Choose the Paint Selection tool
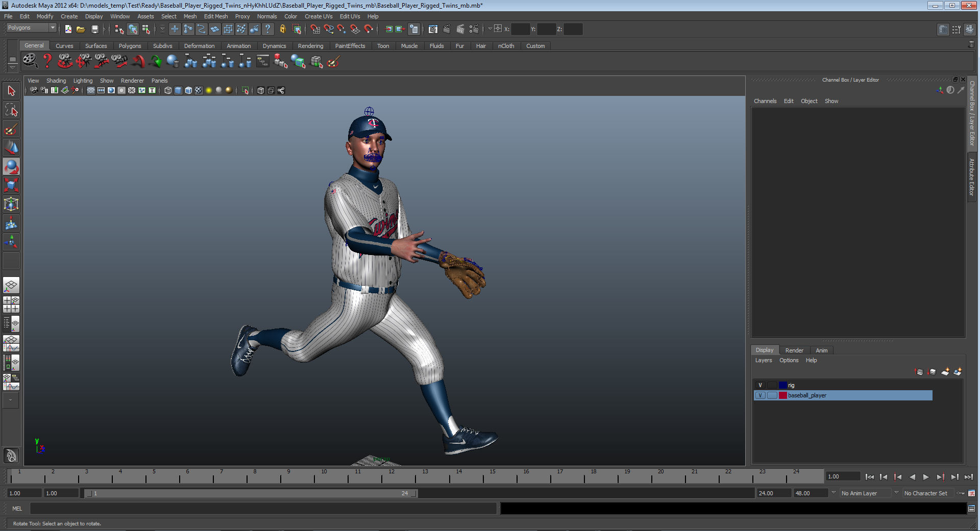Image resolution: width=980 pixels, height=531 pixels. click(x=11, y=129)
